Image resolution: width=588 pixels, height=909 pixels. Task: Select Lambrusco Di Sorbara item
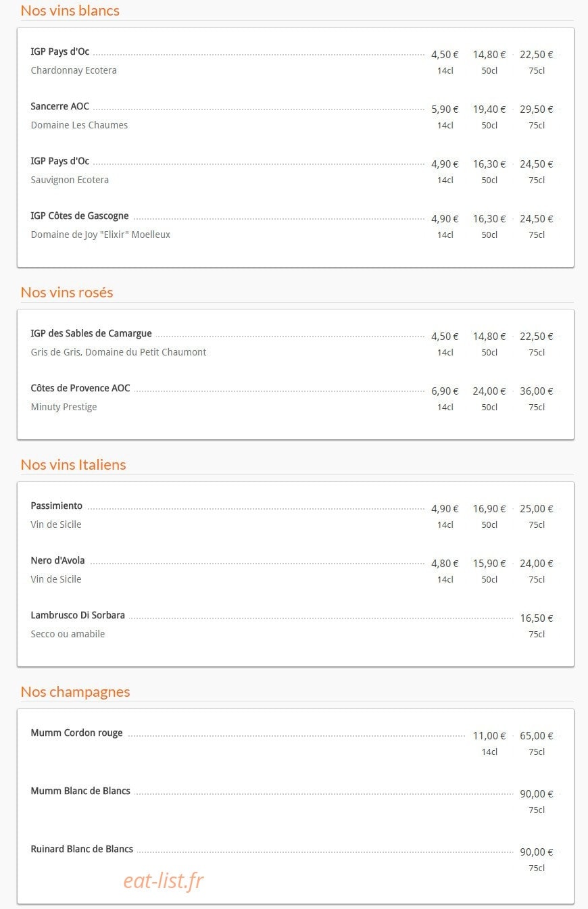[x=78, y=616]
